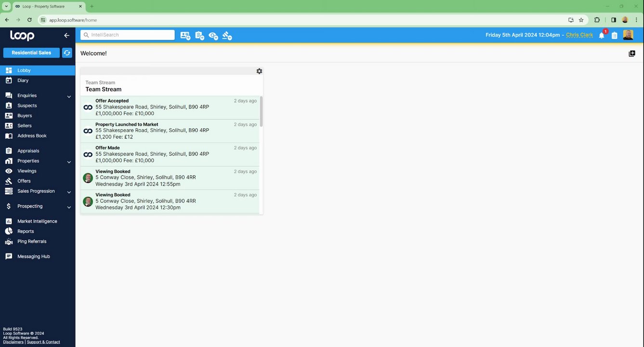Click the add appraisal clipboard toolbar icon
Screen dimensions: 644x347
pyautogui.click(x=199, y=35)
